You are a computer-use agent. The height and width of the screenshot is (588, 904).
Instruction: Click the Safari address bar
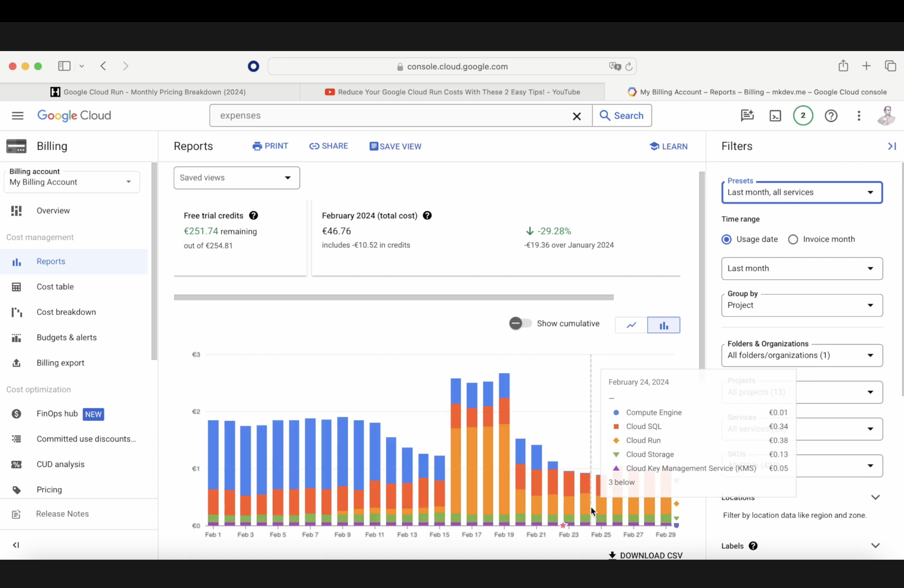click(452, 66)
